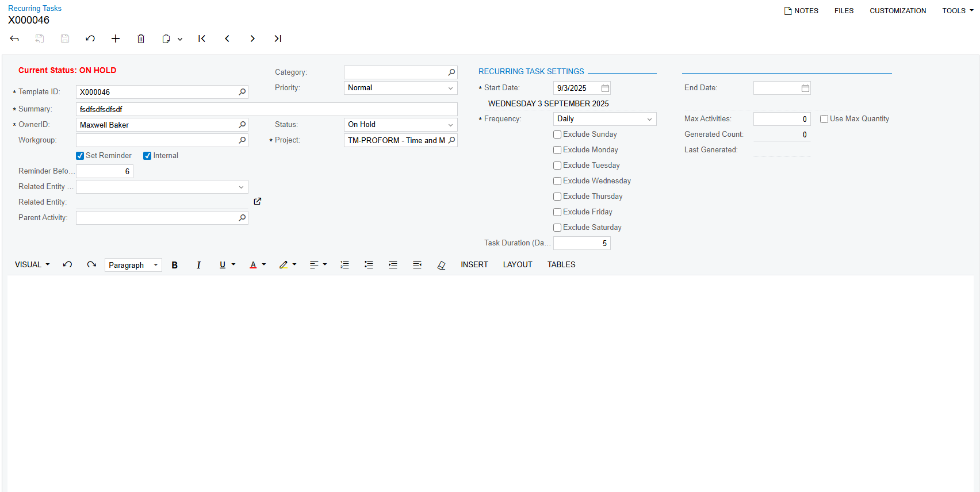The image size is (980, 492).
Task: Click the back arrow in the toolbar
Action: click(14, 39)
